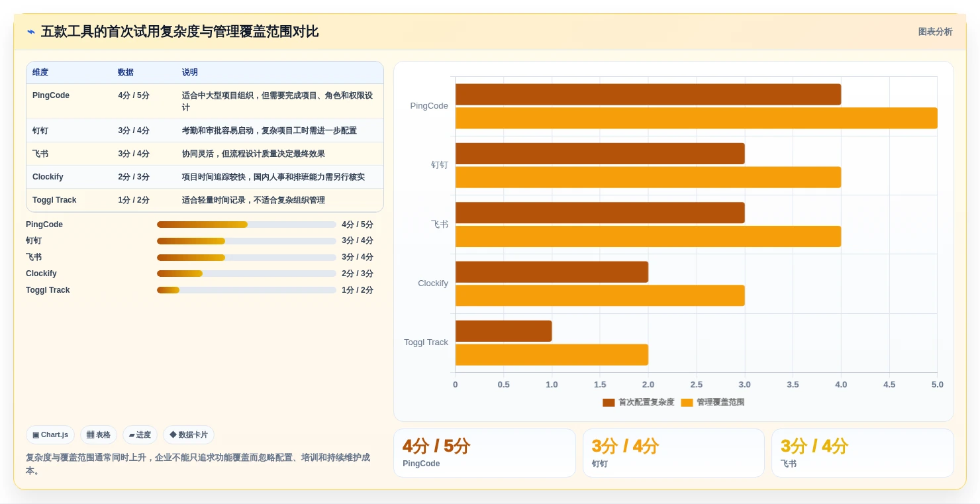This screenshot has width=980, height=504.
Task: Open the 飞书 3分 / 4分 data card
Action: pos(863,453)
